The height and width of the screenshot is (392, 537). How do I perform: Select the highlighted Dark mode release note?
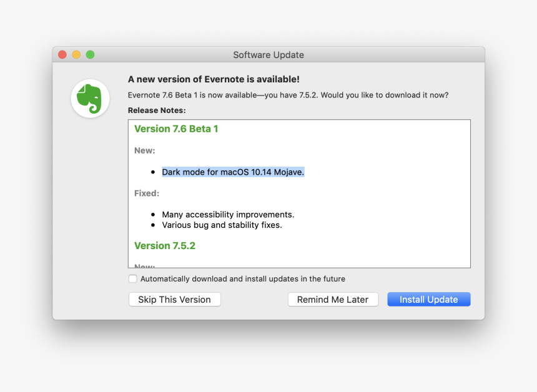pos(232,172)
